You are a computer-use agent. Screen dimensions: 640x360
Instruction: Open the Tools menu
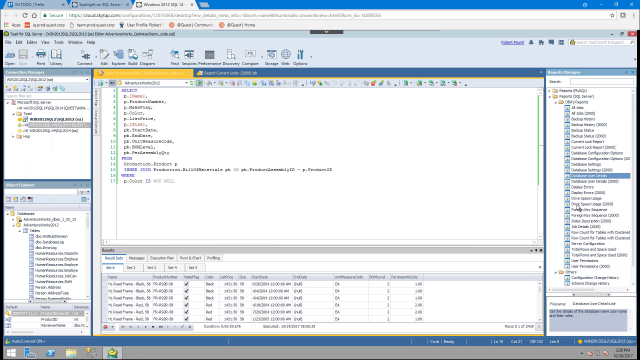pos(59,42)
